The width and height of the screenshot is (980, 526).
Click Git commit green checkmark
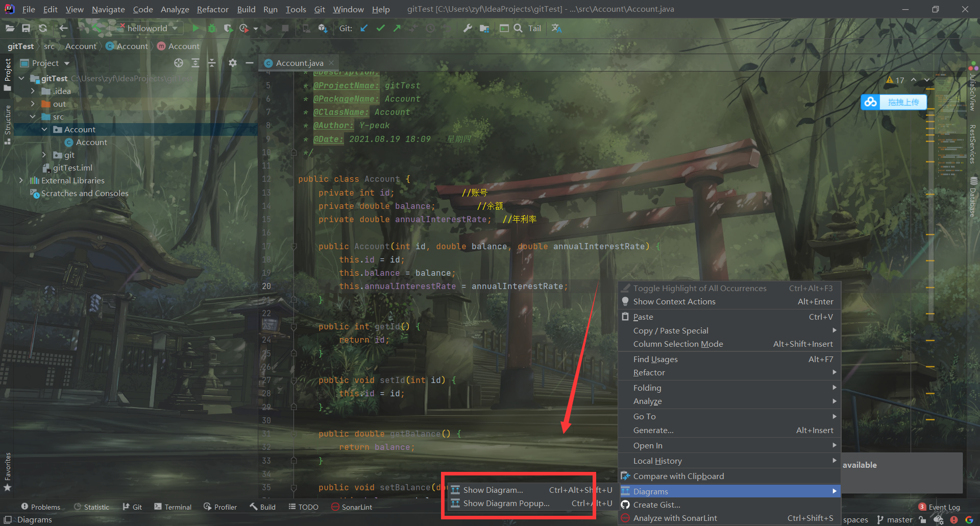[380, 28]
